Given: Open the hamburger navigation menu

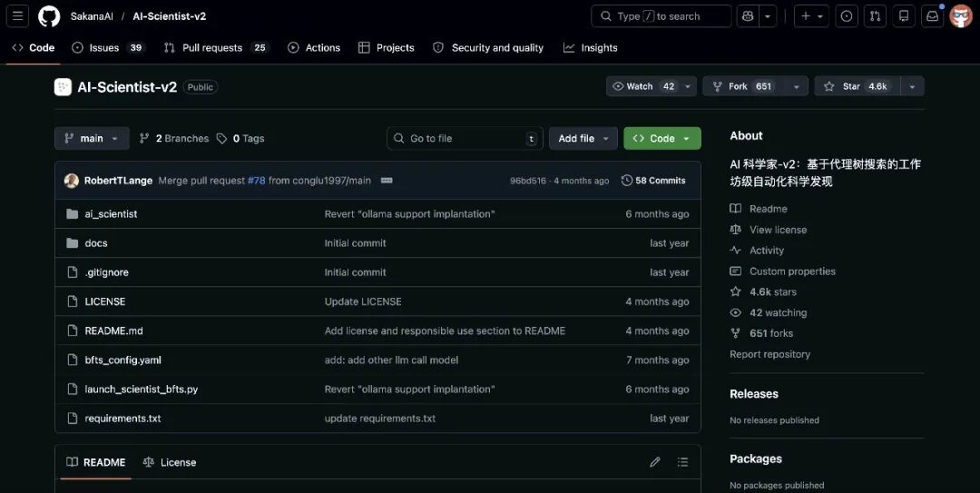Looking at the screenshot, I should 17,16.
